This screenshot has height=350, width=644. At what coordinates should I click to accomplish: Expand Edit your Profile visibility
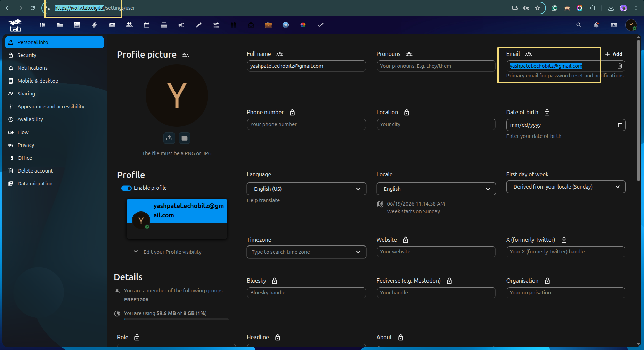pos(168,252)
